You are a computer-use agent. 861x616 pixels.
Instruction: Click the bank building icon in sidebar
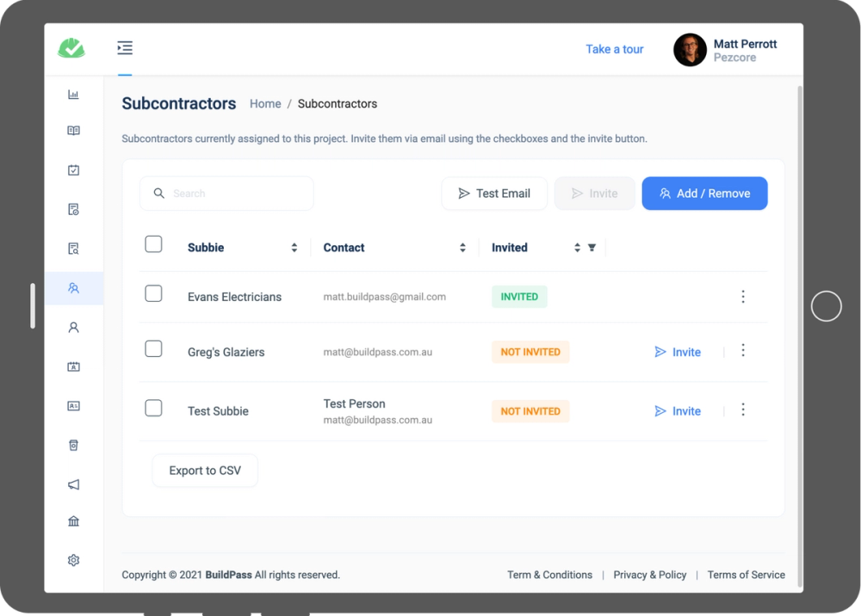73,521
